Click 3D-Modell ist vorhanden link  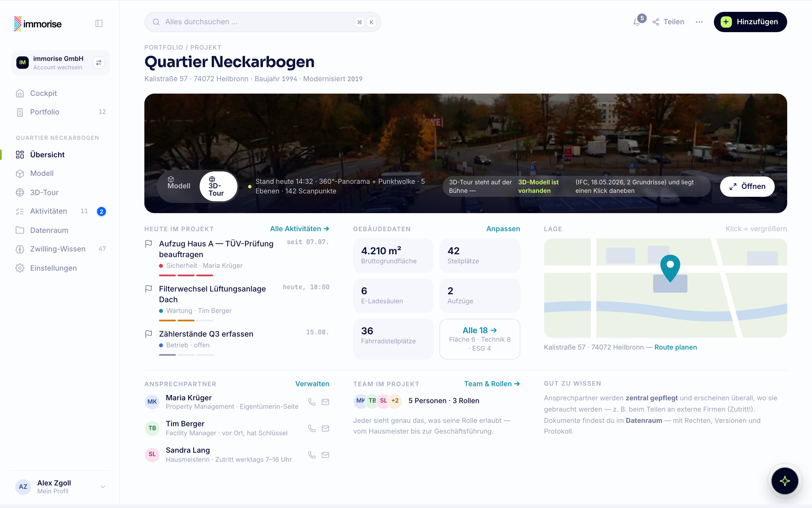pos(538,186)
